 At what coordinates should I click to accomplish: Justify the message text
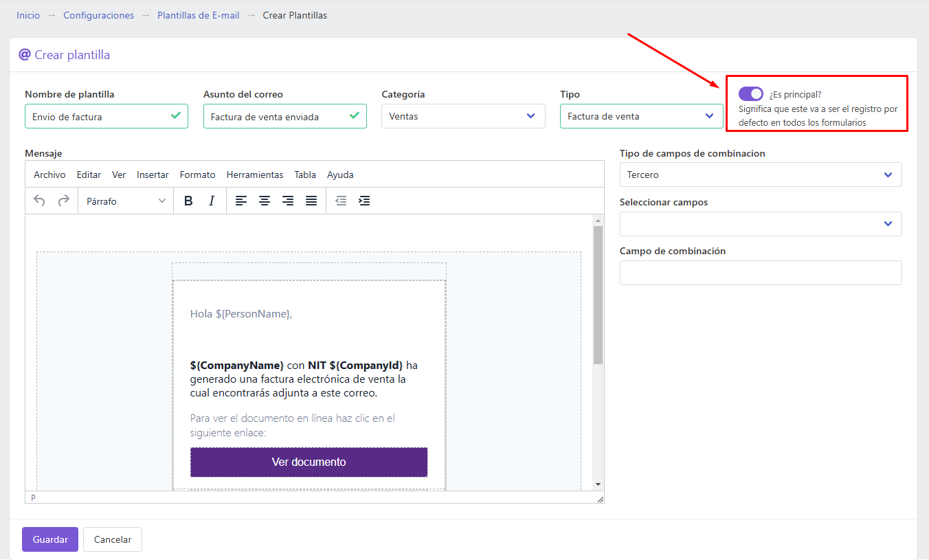(311, 201)
